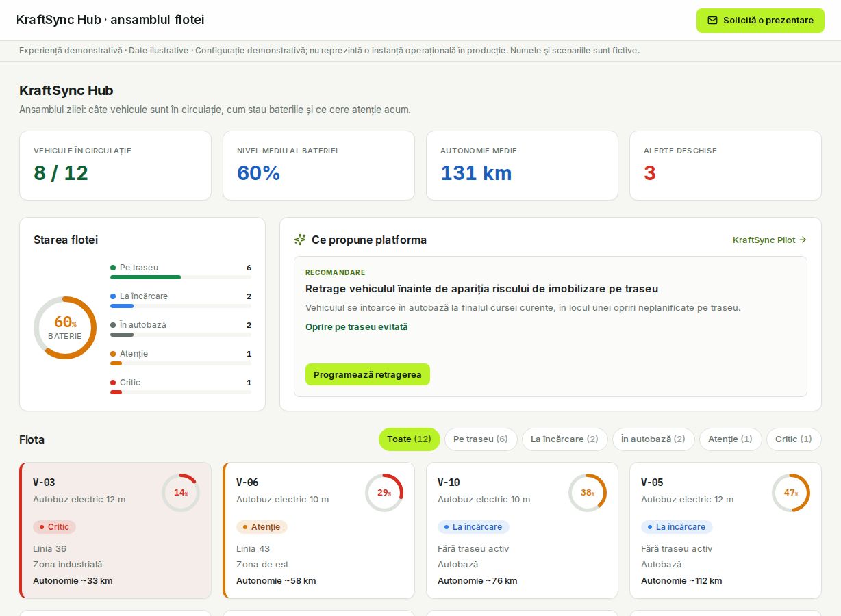Click La încărcare badge on V-10

click(473, 527)
